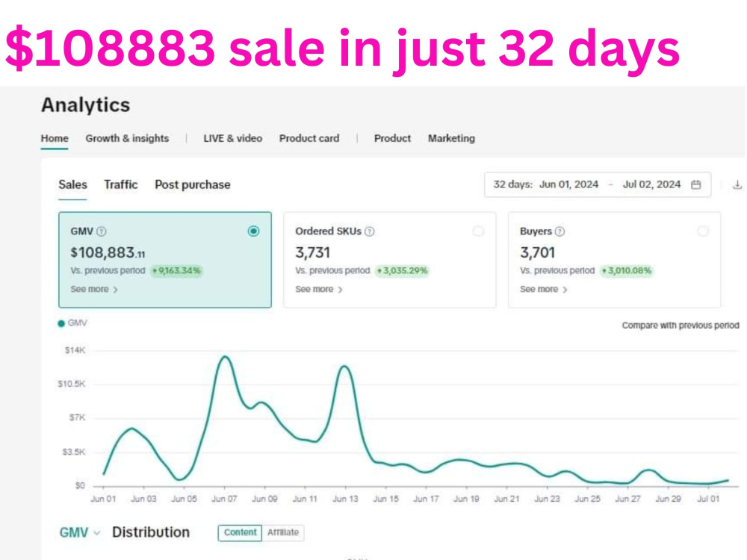This screenshot has width=747, height=560.
Task: Click the Buyers help icon
Action: (x=560, y=231)
